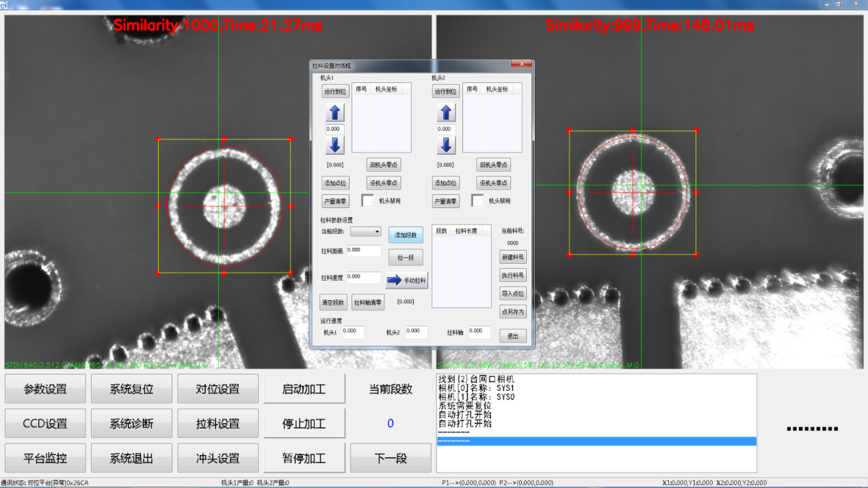This screenshot has height=488, width=868.
Task: Open CCD设置
Action: click(x=44, y=423)
